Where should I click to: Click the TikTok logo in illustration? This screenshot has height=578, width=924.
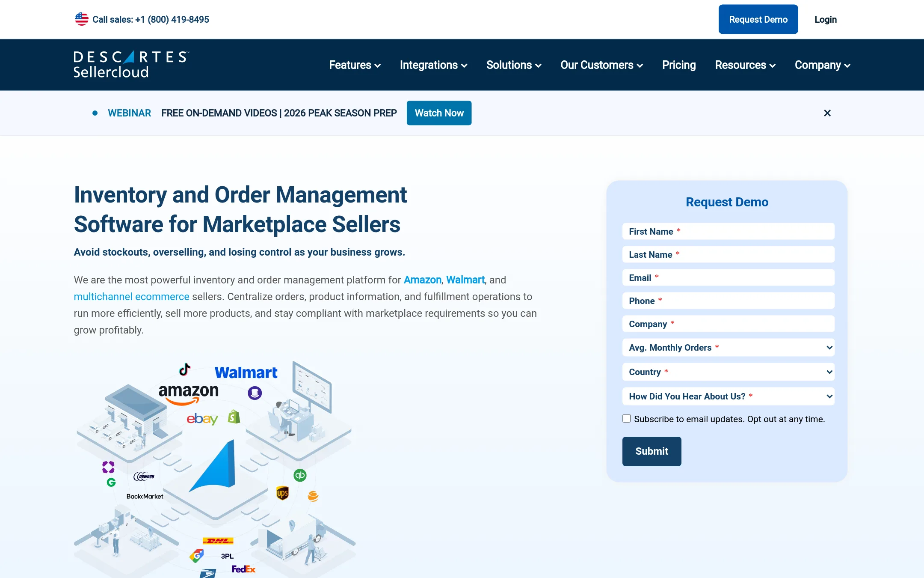coord(184,369)
